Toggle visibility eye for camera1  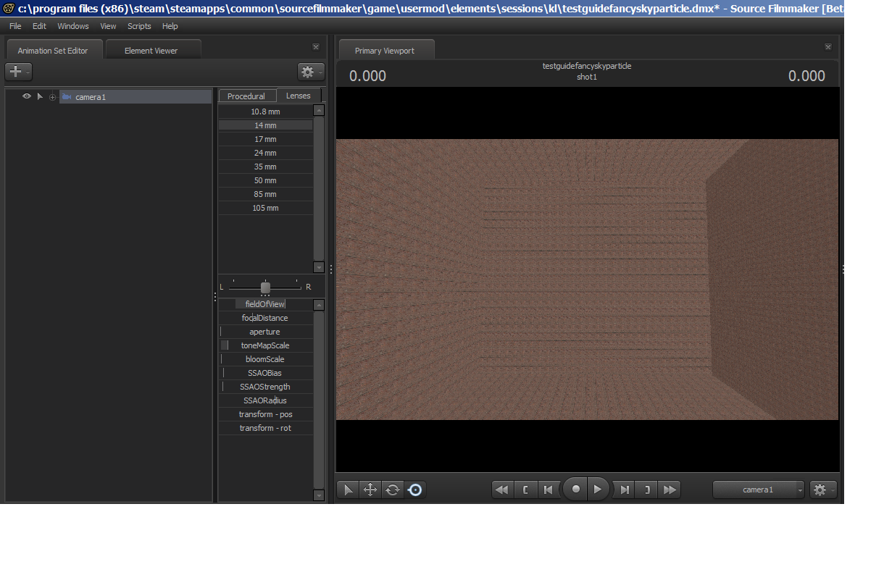27,96
